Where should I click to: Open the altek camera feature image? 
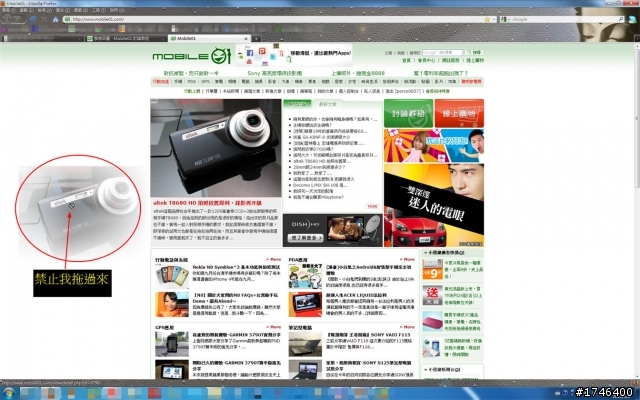[x=216, y=148]
